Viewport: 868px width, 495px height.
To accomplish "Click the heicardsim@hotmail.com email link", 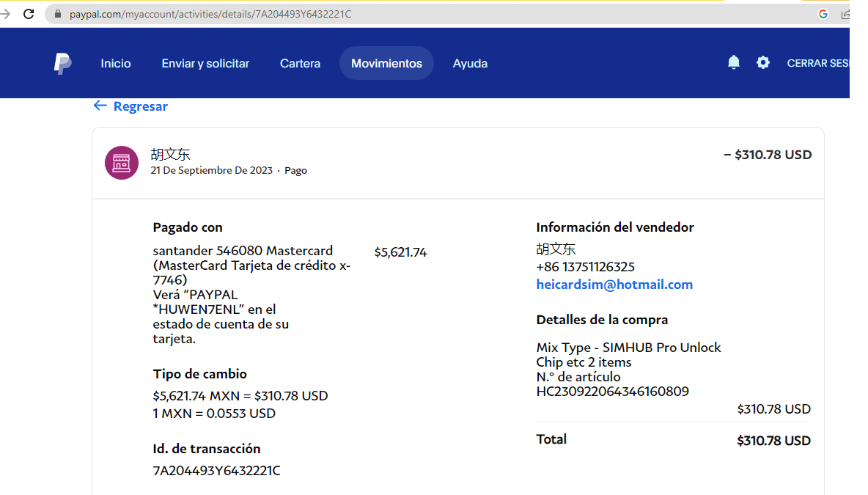I will [x=614, y=285].
